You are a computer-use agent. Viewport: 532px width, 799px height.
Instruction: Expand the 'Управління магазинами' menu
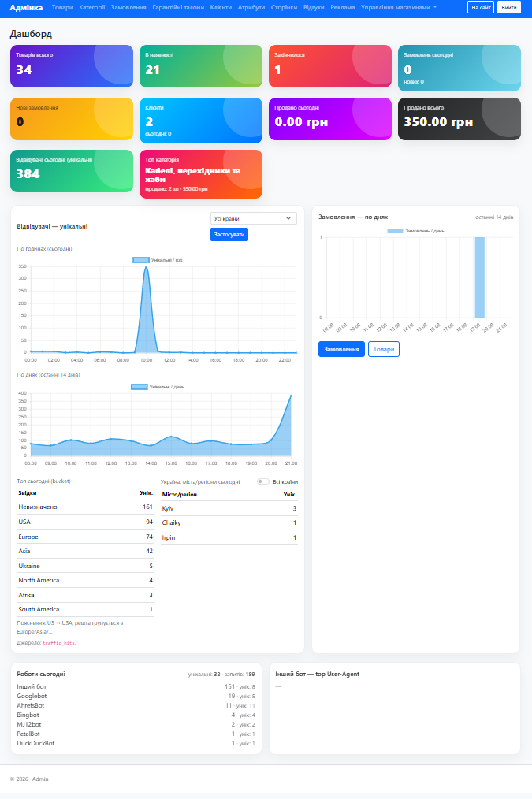pyautogui.click(x=399, y=7)
